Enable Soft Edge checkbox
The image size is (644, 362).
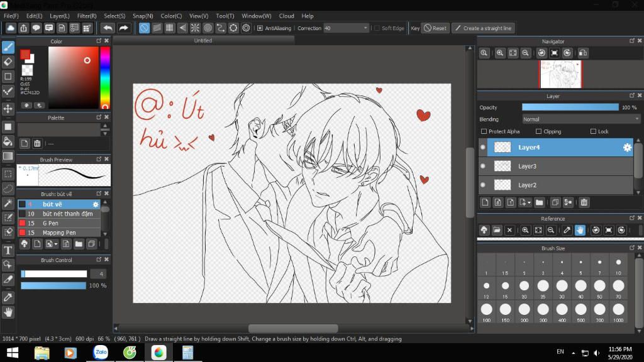click(377, 28)
